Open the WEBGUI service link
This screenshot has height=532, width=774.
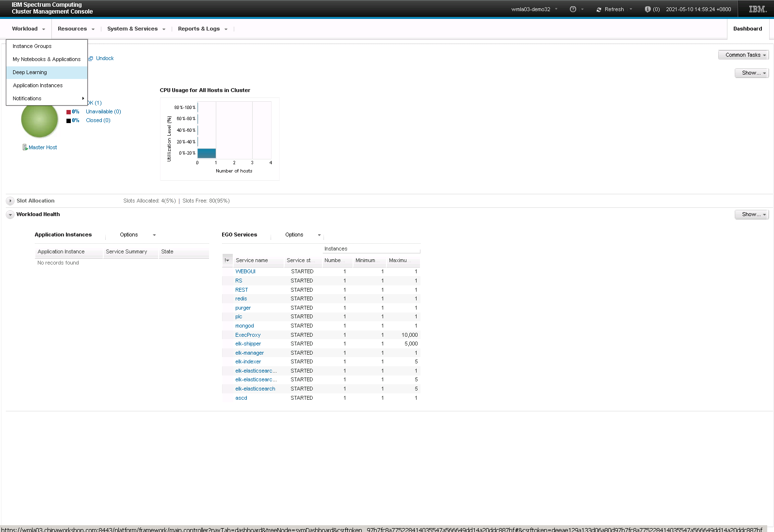pyautogui.click(x=245, y=271)
